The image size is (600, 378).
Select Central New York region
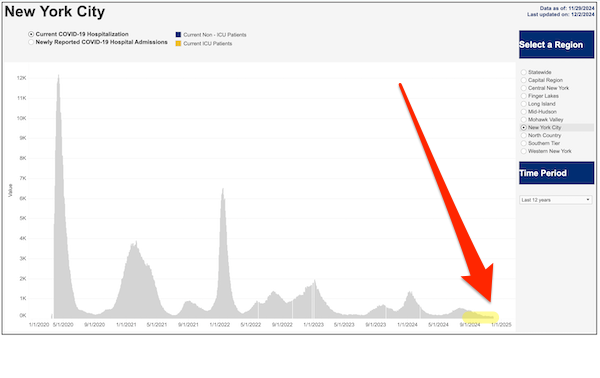523,88
